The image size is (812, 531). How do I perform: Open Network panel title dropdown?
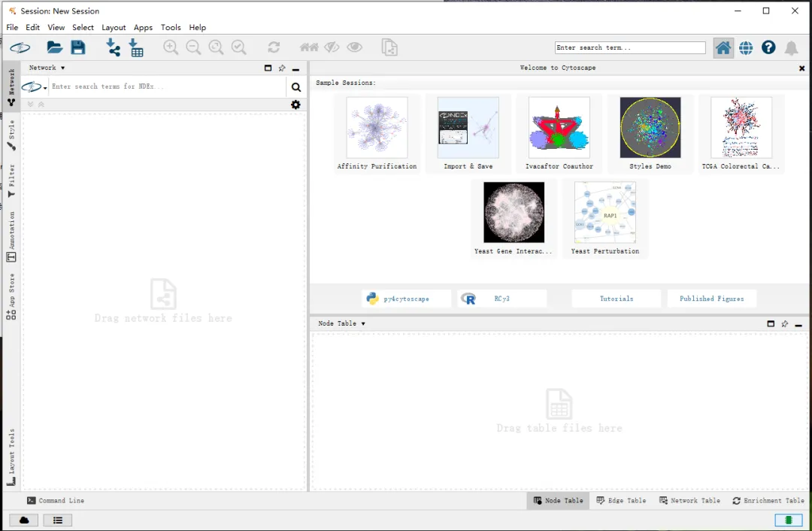click(47, 68)
